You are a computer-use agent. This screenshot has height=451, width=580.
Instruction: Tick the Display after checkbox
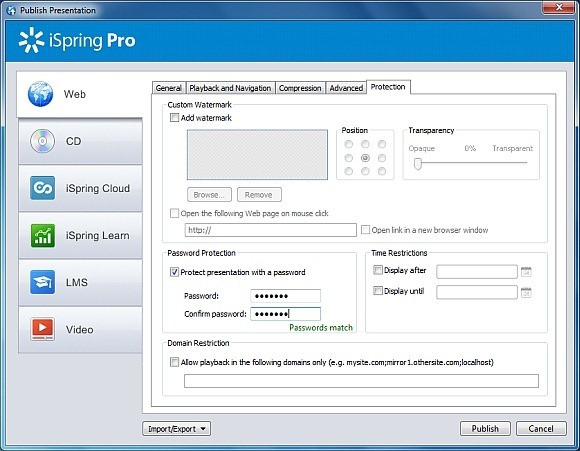[x=378, y=270]
